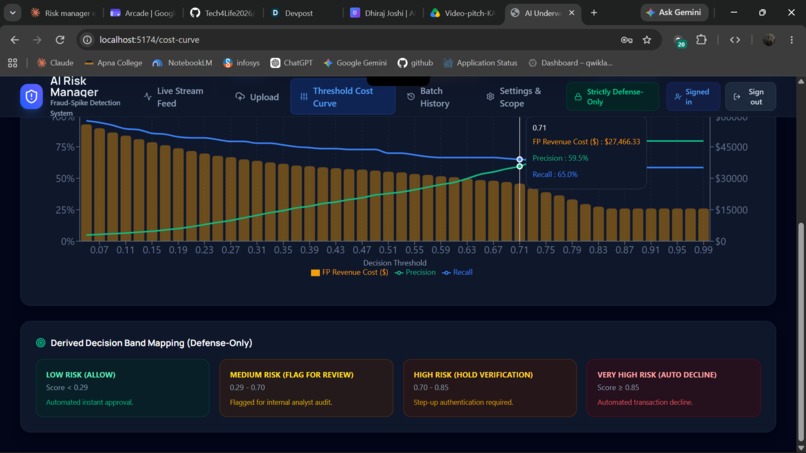Switch to the Risk manager tab
The image size is (806, 453).
63,13
